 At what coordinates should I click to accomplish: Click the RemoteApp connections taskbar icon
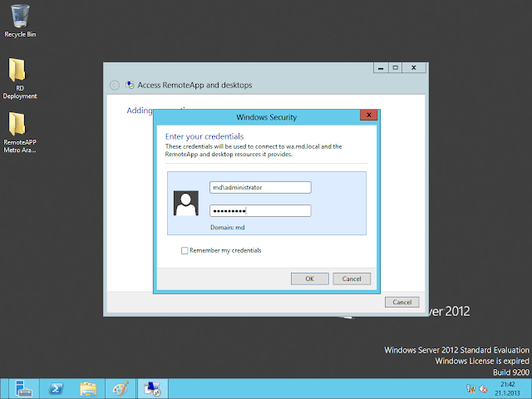pyautogui.click(x=152, y=388)
